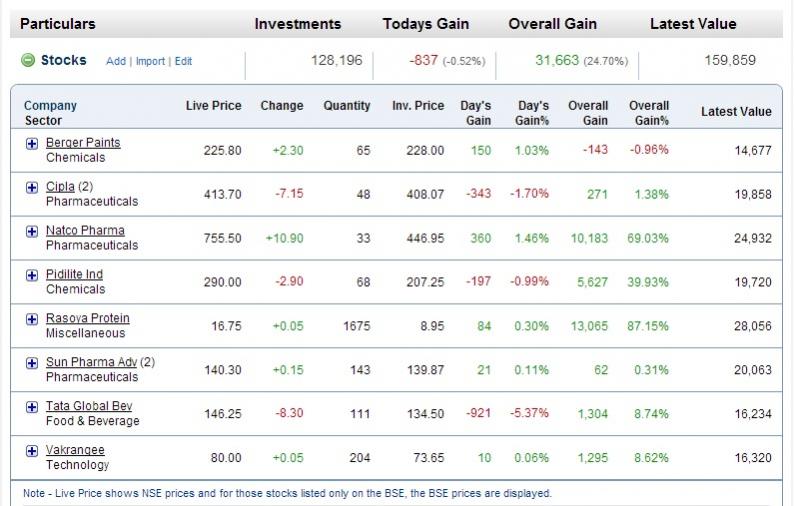The image size is (795, 506).
Task: Expand the Vakrangee row
Action: 32,451
